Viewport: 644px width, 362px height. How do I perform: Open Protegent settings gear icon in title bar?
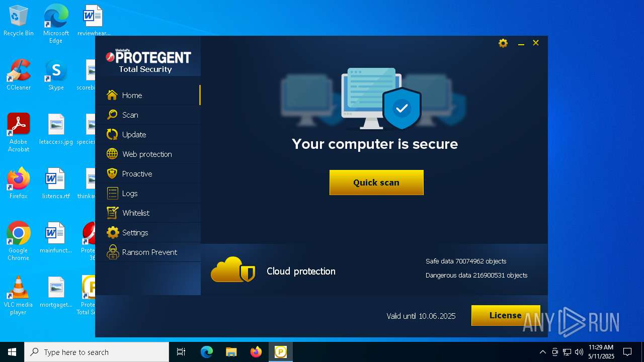pyautogui.click(x=503, y=43)
